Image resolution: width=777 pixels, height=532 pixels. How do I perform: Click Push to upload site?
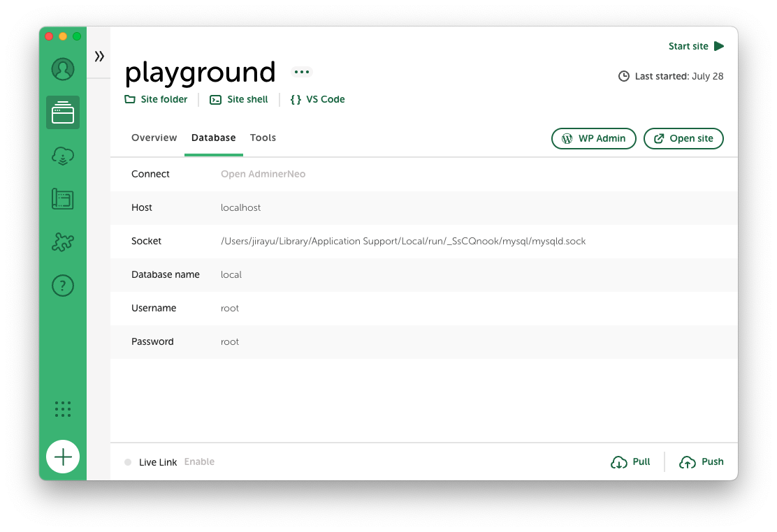point(702,461)
